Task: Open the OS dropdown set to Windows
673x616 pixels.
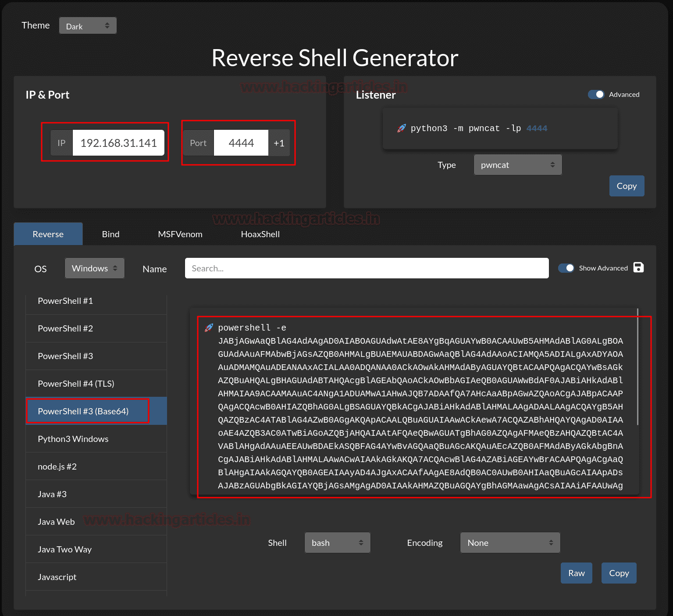Action: (95, 268)
